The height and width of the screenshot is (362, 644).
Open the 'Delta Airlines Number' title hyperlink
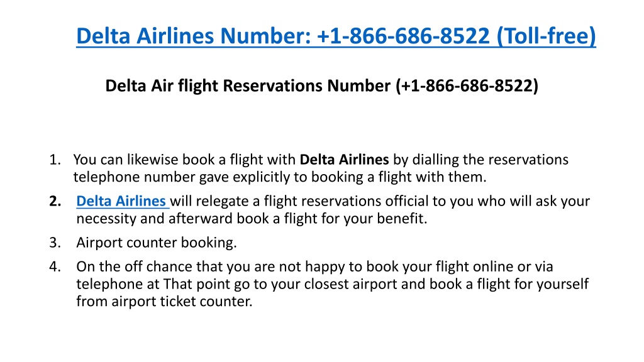pos(336,36)
